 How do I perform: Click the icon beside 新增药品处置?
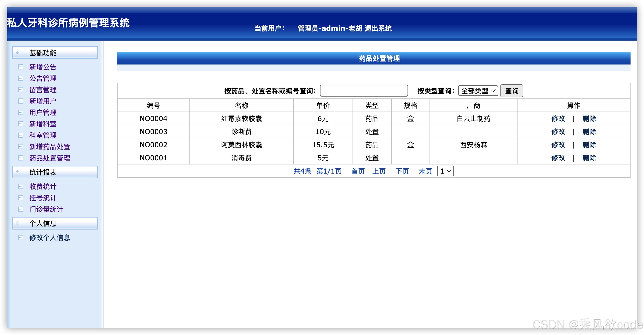click(21, 147)
